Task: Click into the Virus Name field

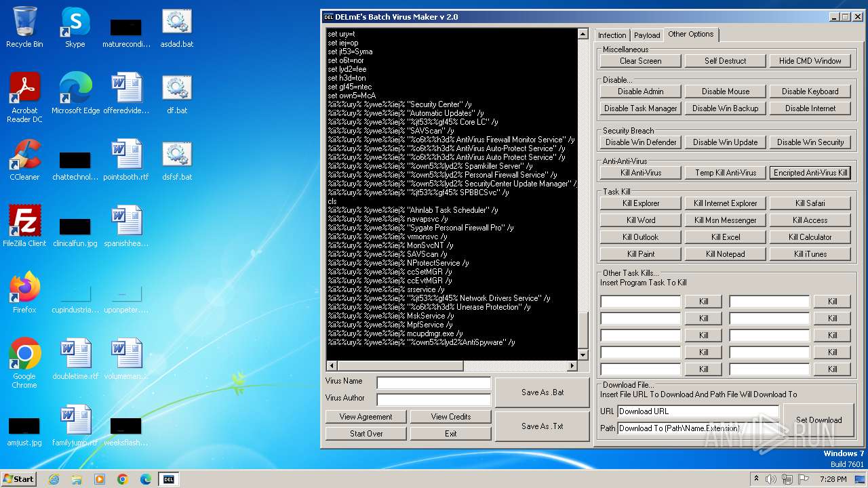Action: [x=434, y=383]
